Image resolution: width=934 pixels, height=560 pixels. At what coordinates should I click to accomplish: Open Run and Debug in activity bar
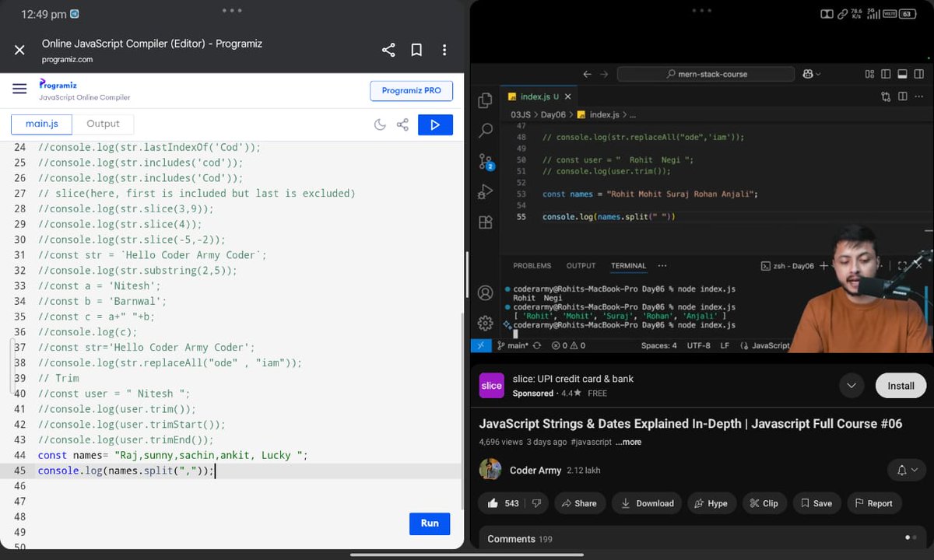pos(486,191)
